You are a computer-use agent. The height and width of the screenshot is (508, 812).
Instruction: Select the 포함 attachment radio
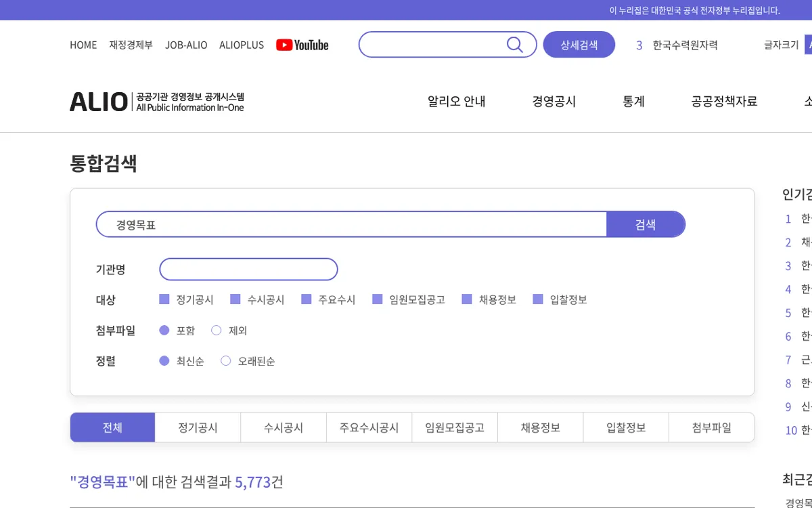[164, 331]
